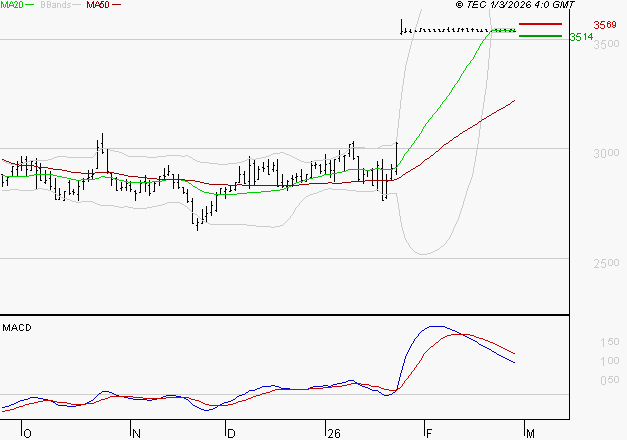Screen dimensions: 627x440
Task: Click the 3500 price axis label
Action: pyautogui.click(x=606, y=44)
